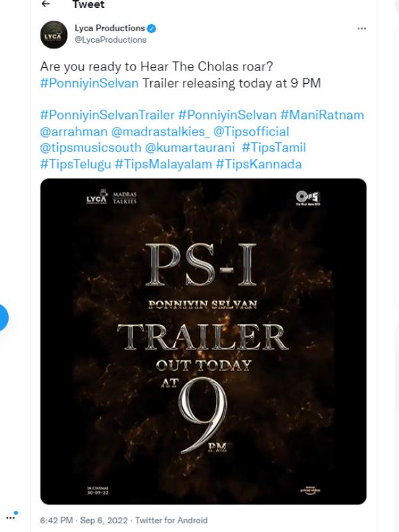The height and width of the screenshot is (532, 399).
Task: Click the blue verified badge
Action: tap(152, 29)
